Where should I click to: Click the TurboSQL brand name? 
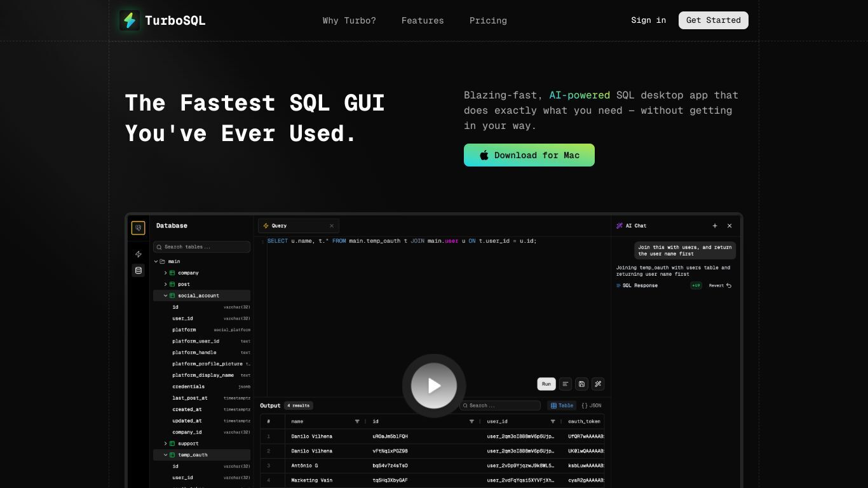[175, 20]
